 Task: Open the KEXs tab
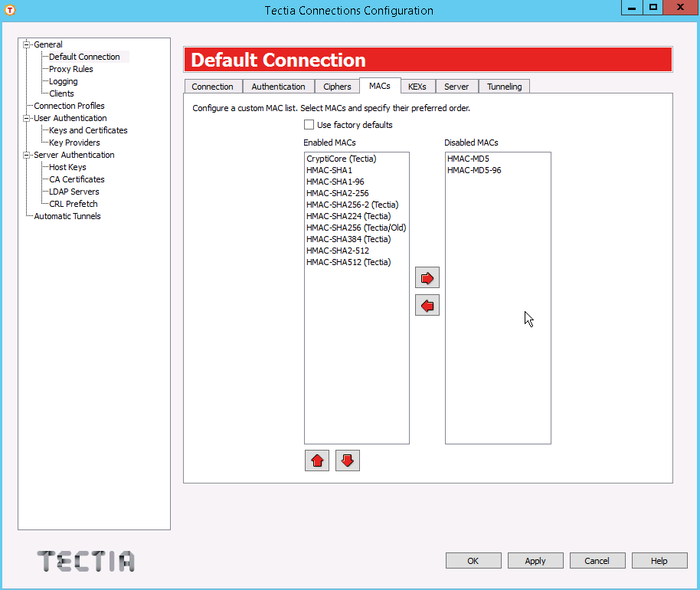[x=417, y=86]
